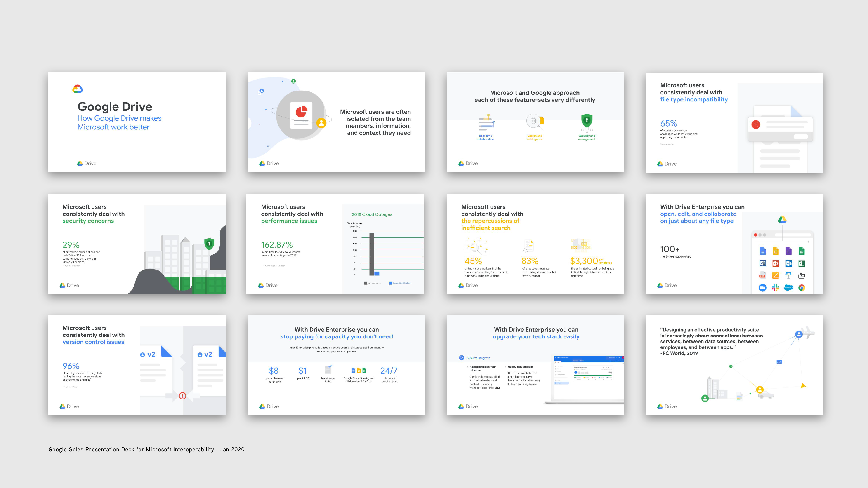Click the pie chart document icon
This screenshot has width=868, height=488.
point(301,115)
